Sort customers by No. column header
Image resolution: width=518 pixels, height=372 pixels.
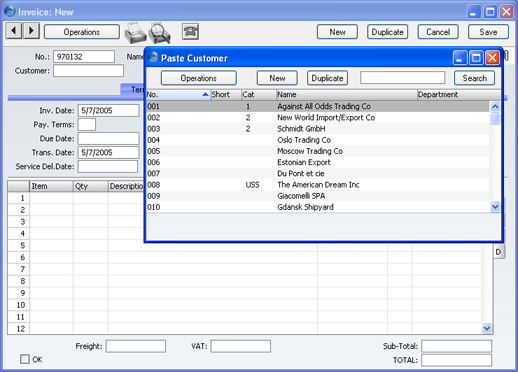[x=178, y=95]
